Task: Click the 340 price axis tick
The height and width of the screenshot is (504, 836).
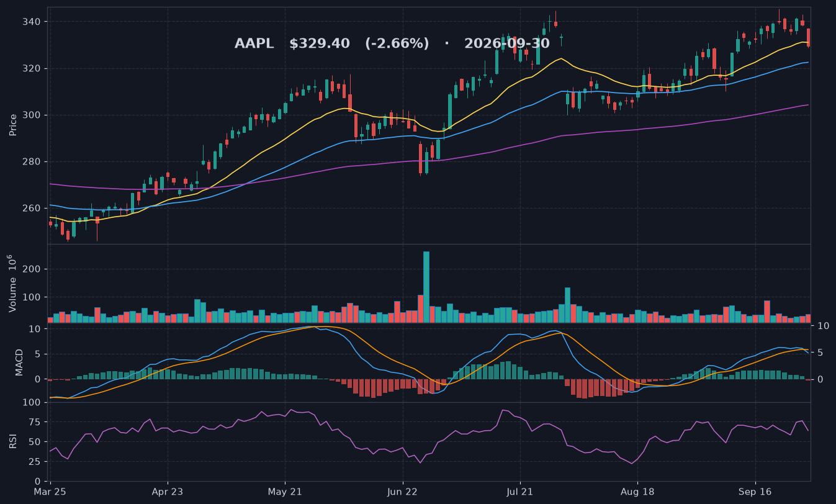Action: click(32, 22)
